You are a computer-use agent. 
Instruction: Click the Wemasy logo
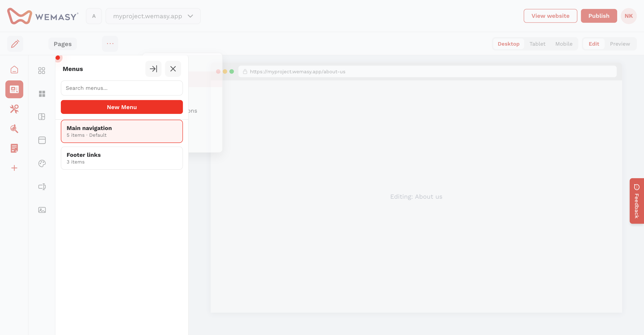[43, 16]
